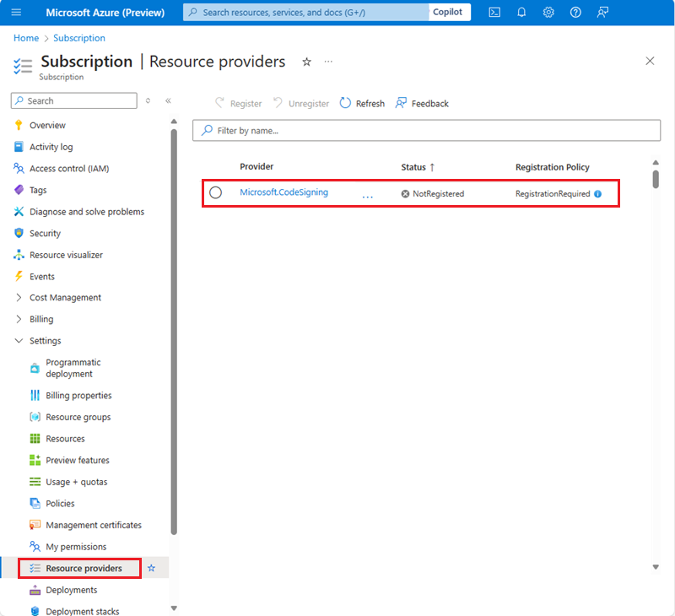This screenshot has width=675, height=616.
Task: Open the Microsoft.CodeSigning row ellipsis menu
Action: pos(367,197)
